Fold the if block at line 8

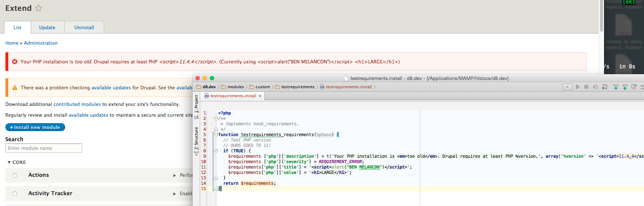[x=216, y=151]
